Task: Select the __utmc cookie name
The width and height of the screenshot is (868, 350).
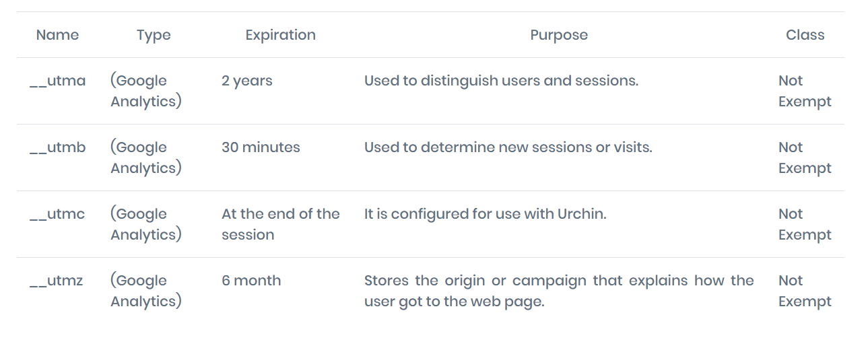Action: coord(57,214)
